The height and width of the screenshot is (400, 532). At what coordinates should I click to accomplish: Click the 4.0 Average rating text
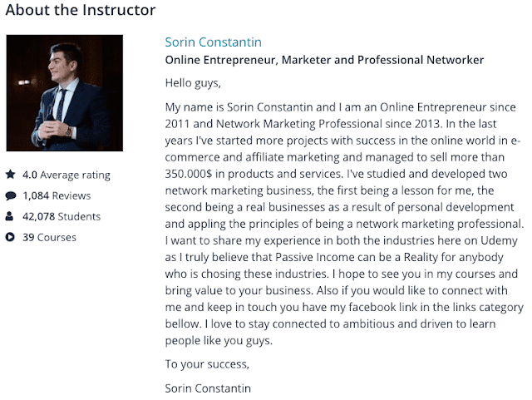(x=66, y=175)
